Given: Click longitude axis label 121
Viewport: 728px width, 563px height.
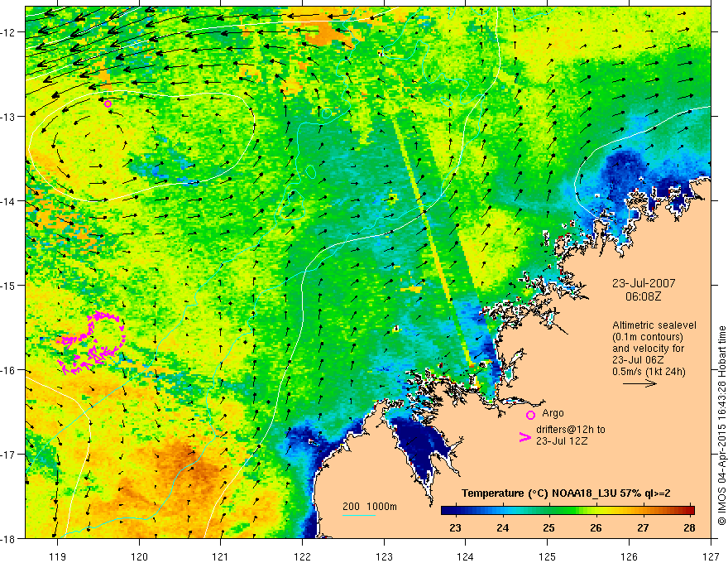Looking at the screenshot, I should coord(221,556).
